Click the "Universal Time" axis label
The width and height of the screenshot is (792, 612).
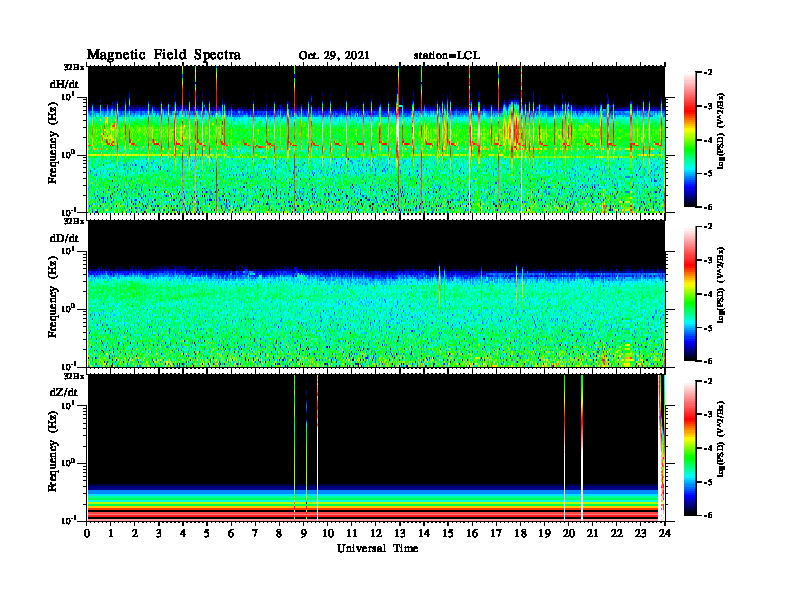(377, 548)
